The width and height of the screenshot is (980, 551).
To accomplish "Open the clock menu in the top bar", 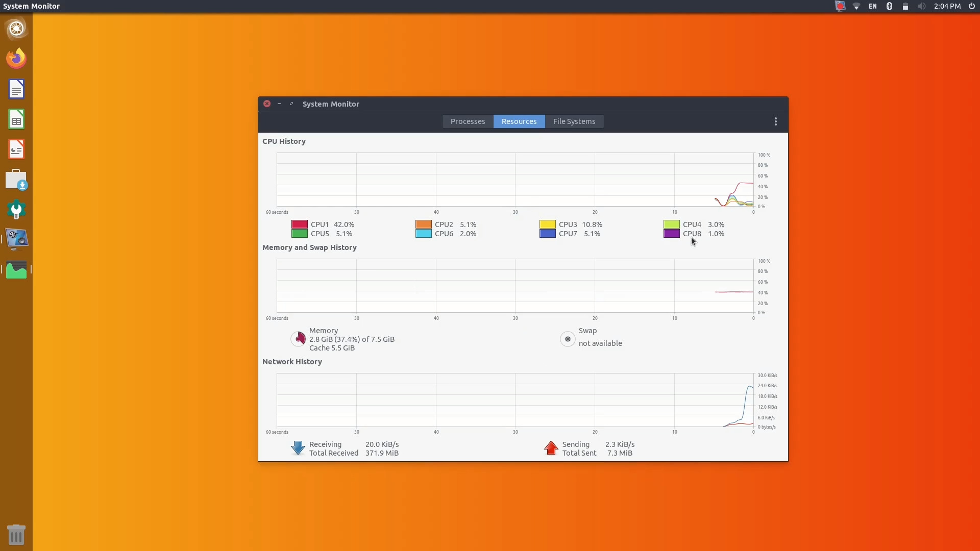I will (947, 6).
